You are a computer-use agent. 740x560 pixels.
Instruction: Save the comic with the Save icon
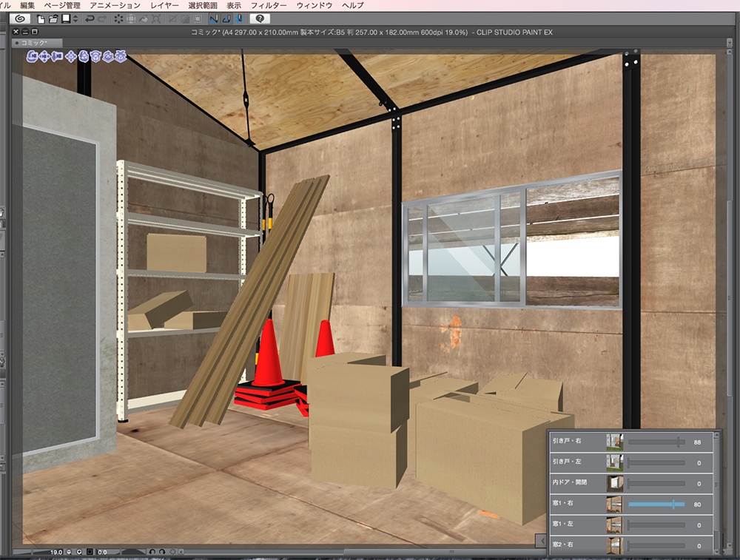click(66, 19)
